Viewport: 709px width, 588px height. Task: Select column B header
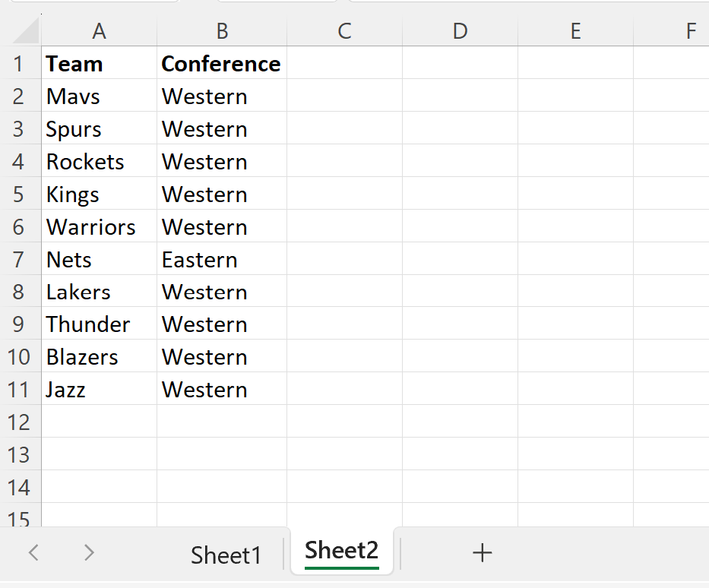pos(221,31)
